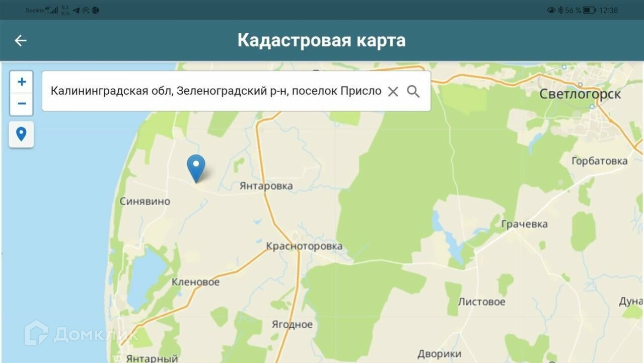644x363 pixels.
Task: Click the my-location pin button
Action: [x=21, y=134]
